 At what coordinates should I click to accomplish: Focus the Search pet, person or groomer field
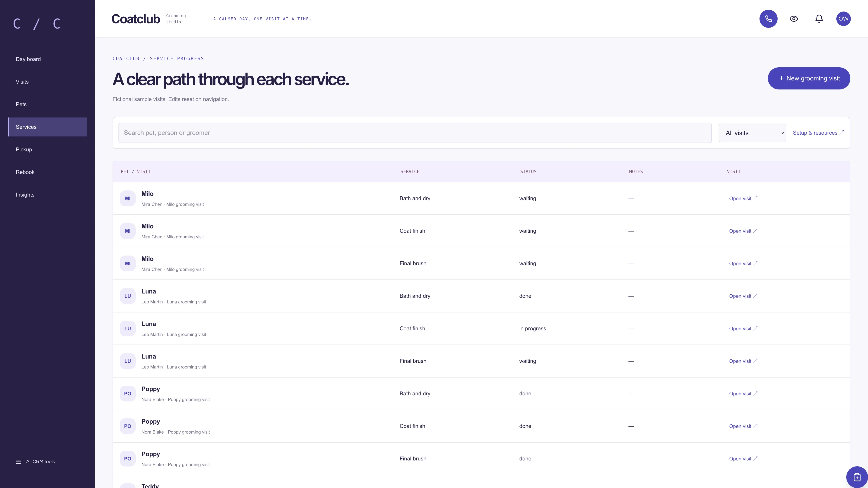pos(415,133)
